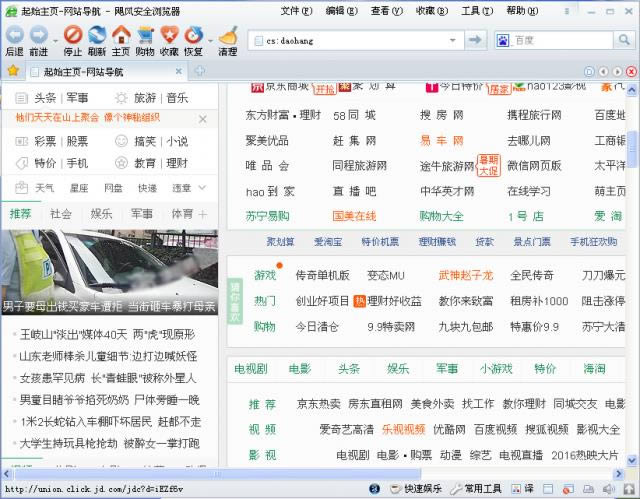Viewport: 640px width, 499px height.
Task: Open the 乐视视频 link
Action: pyautogui.click(x=403, y=429)
